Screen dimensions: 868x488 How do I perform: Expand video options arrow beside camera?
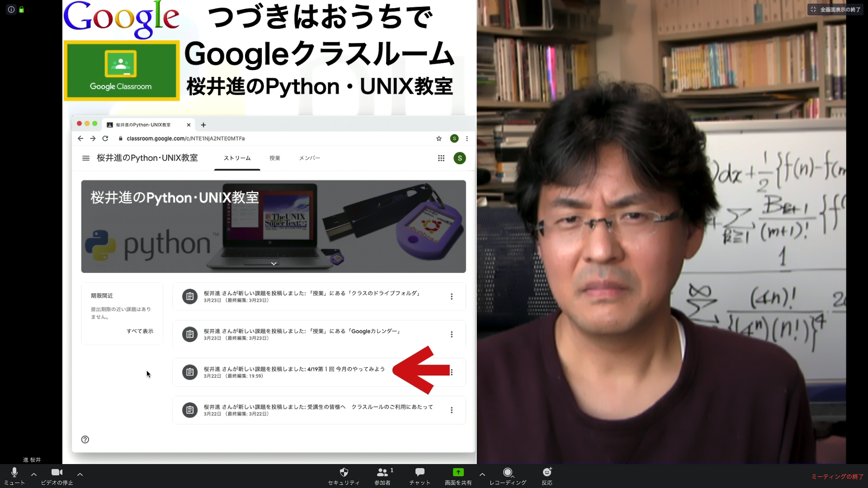coord(80,474)
